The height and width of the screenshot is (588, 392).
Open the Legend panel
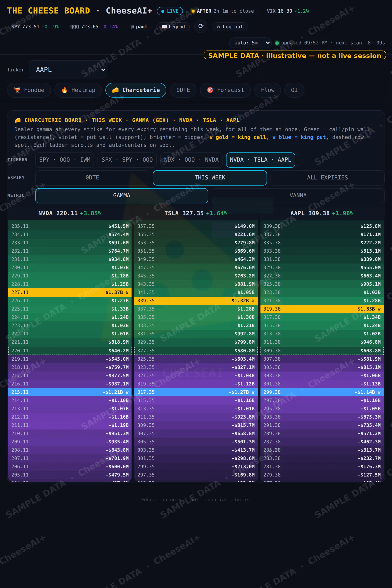(173, 27)
